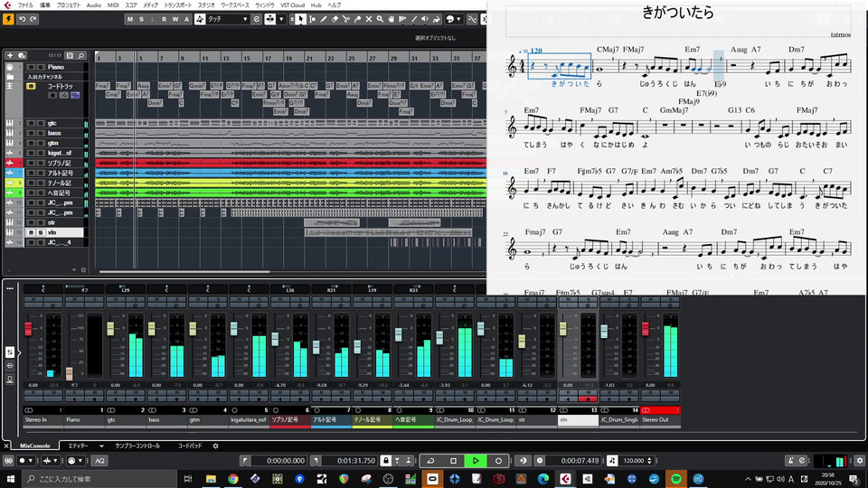
Task: Open track search magnifier in track list
Action: [x=80, y=55]
